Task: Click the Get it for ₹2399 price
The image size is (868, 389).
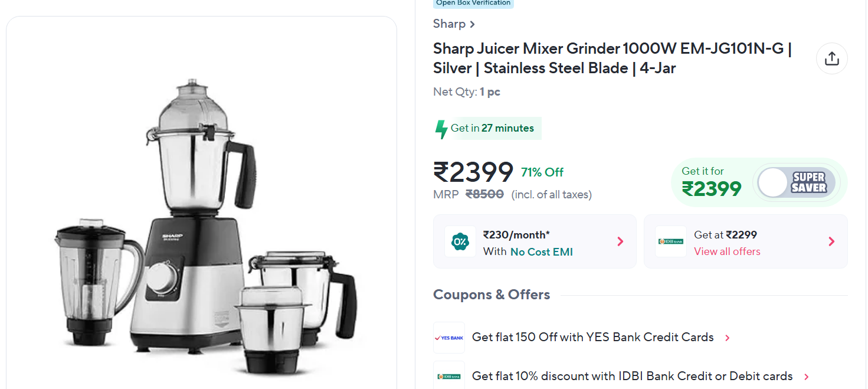Action: tap(711, 188)
